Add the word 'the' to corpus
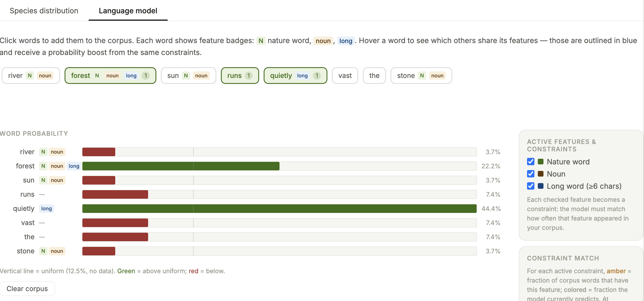The width and height of the screenshot is (644, 301). coord(374,76)
